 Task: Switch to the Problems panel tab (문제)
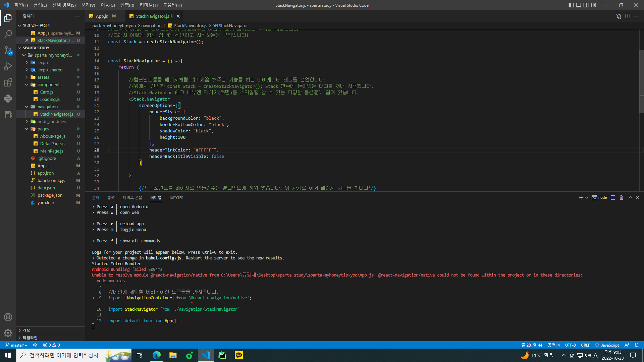[x=96, y=198]
